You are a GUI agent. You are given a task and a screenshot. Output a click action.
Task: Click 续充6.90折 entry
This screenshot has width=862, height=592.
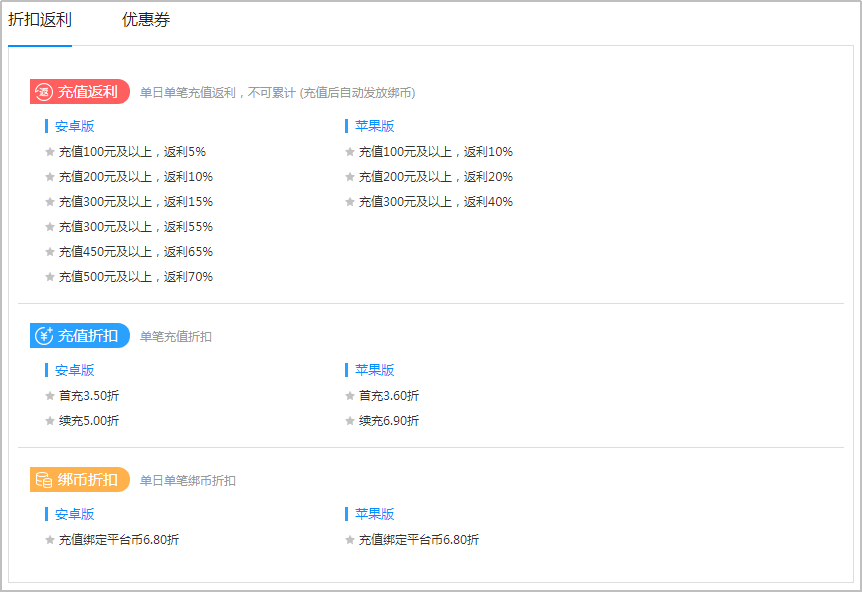(389, 421)
